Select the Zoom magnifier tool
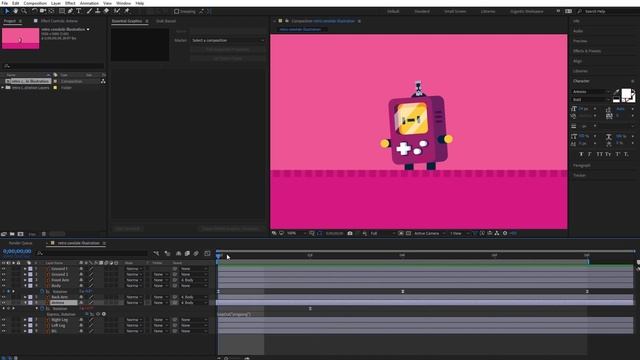Screen dimensions: 640x360 coord(24,11)
